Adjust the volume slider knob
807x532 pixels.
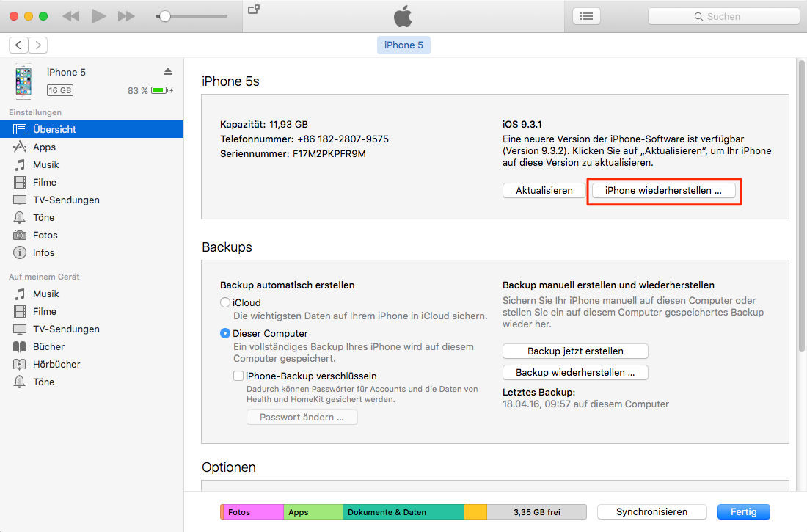(x=164, y=16)
